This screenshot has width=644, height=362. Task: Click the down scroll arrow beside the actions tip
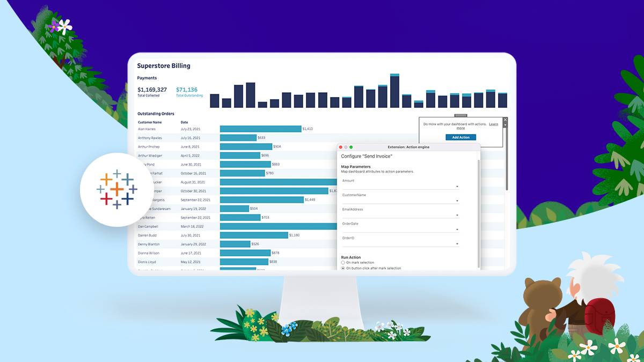tap(505, 125)
